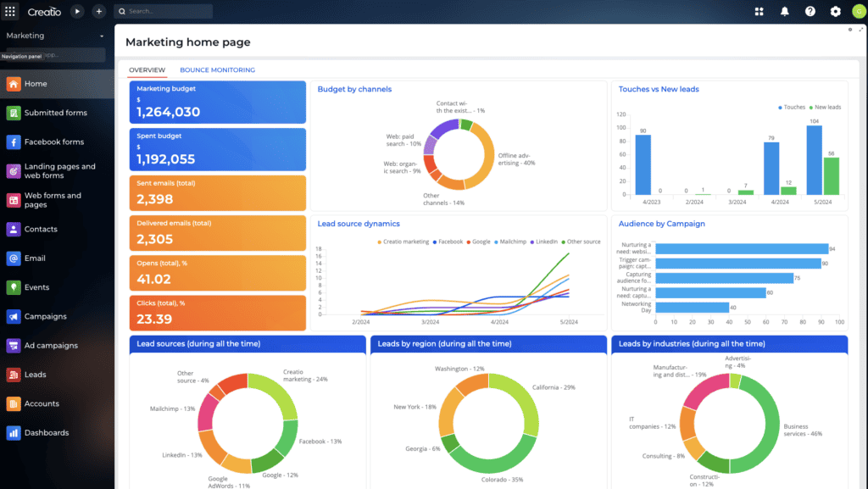Image resolution: width=868 pixels, height=489 pixels.
Task: Click the plus button in the top bar
Action: coord(97,11)
